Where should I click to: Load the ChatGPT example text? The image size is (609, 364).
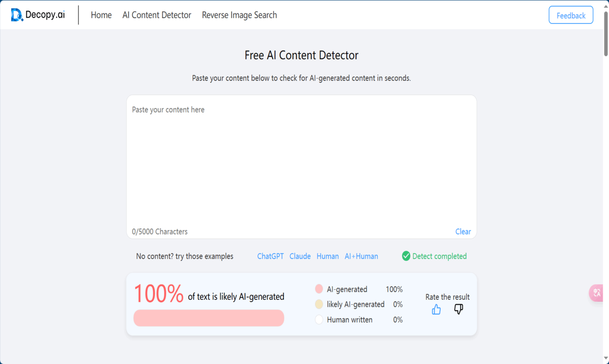point(270,256)
